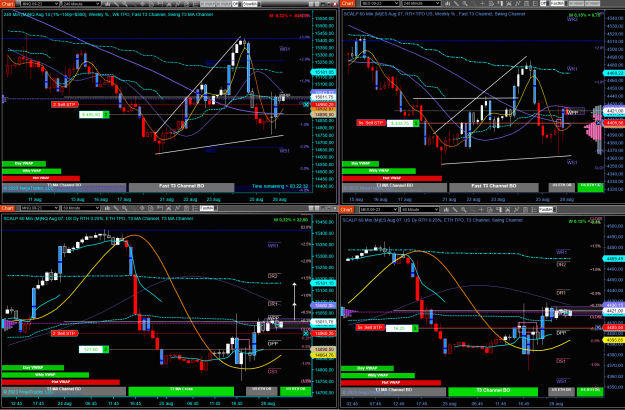Show Data Box in top-right MES 240-minute chart

[491, 4]
